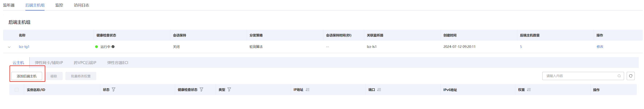The width and height of the screenshot is (644, 109).
Task: Sort by IP地址 column icon
Action: click(x=308, y=90)
